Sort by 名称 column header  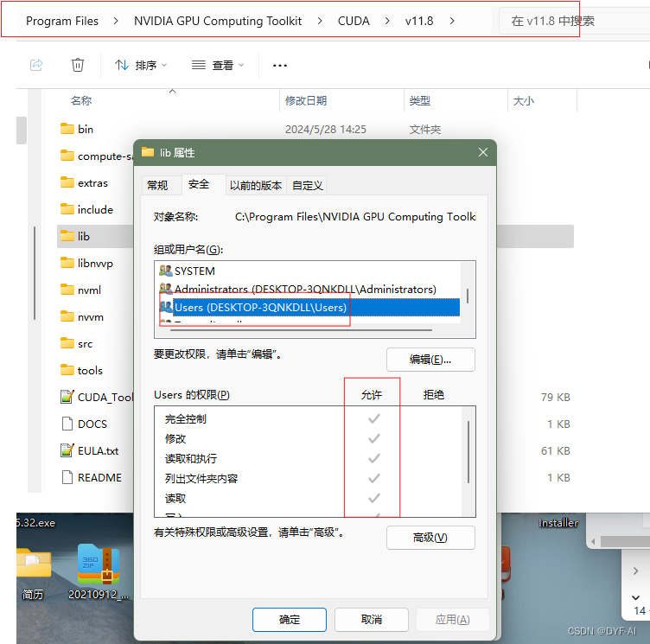click(81, 101)
